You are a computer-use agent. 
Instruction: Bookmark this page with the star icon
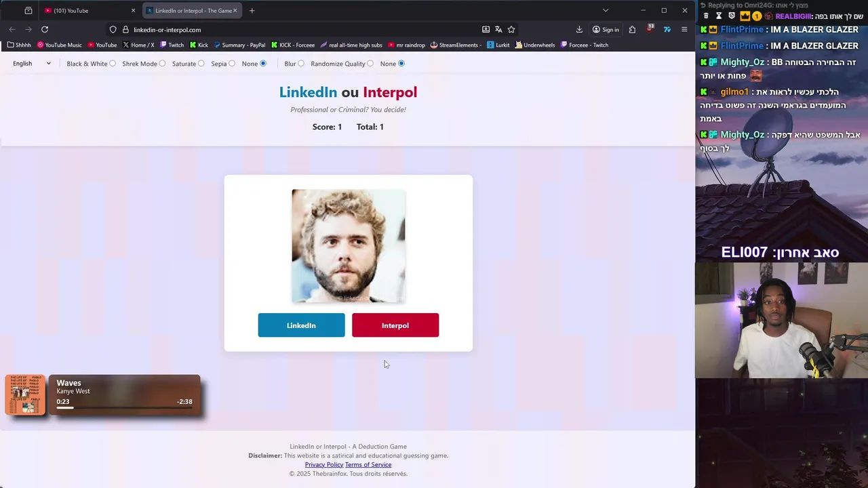[511, 29]
